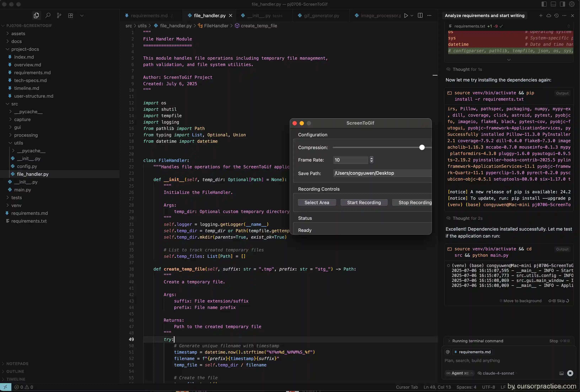This screenshot has width=580, height=392.
Task: Open the run options dropdown arrow
Action: [412, 15]
